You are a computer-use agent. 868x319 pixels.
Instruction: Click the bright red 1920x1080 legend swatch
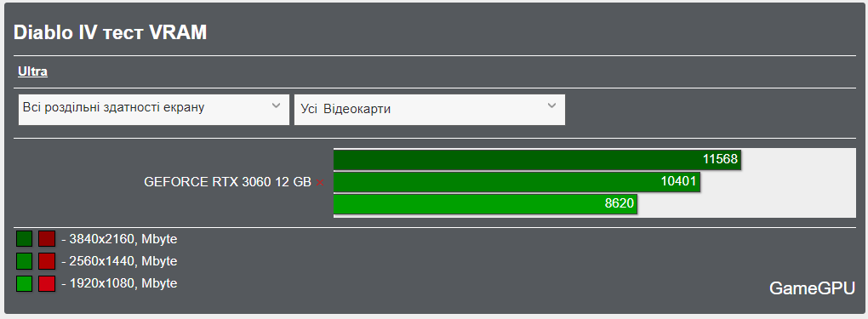pyautogui.click(x=47, y=283)
